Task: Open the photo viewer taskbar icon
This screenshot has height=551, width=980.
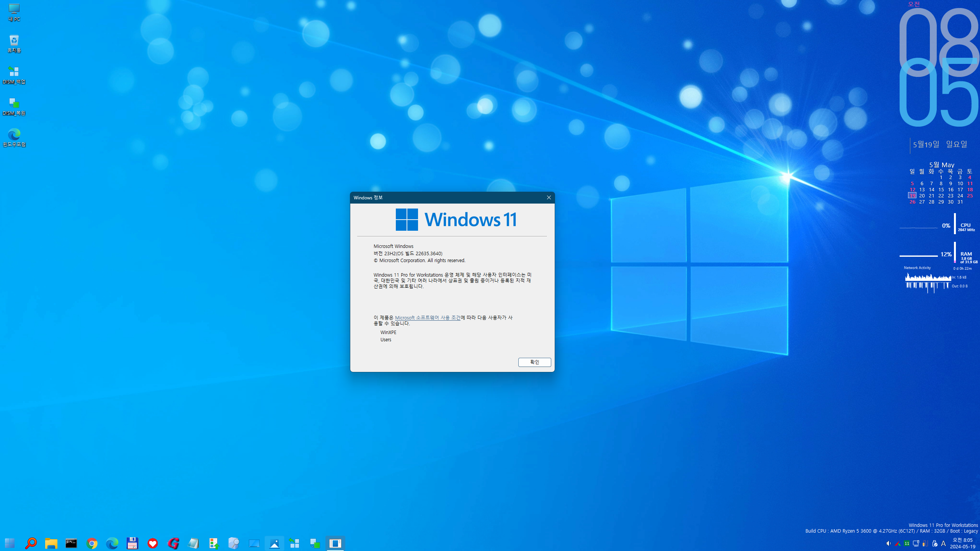Action: click(x=274, y=543)
